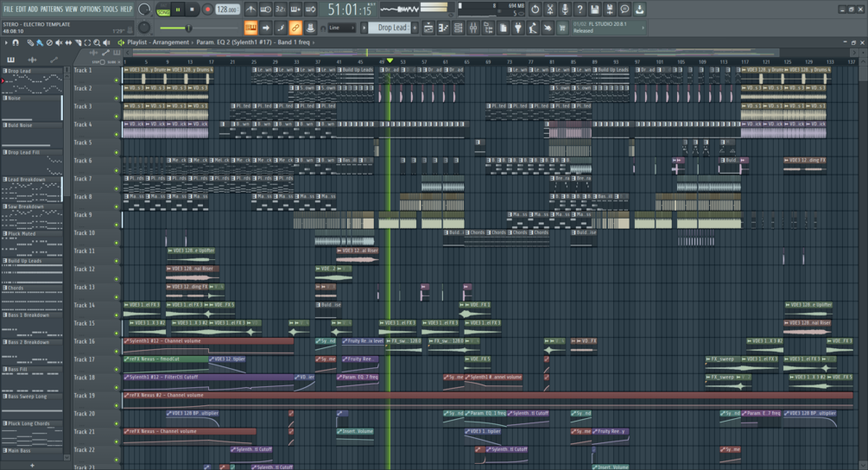Select the playlist Zoom magnifier tool
Image resolution: width=868 pixels, height=470 pixels.
pos(97,42)
